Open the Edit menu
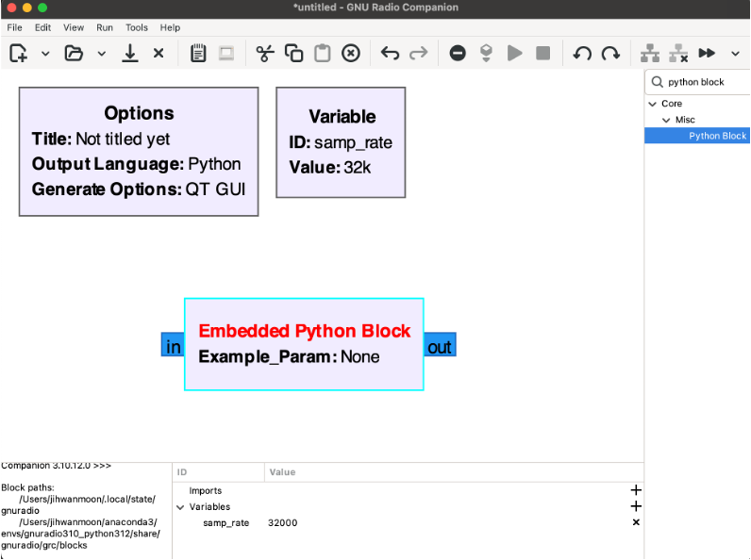This screenshot has width=751, height=560. pos(42,27)
